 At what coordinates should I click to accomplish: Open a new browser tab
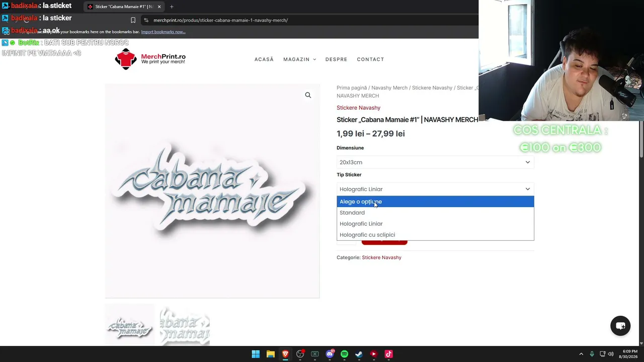pos(172,7)
